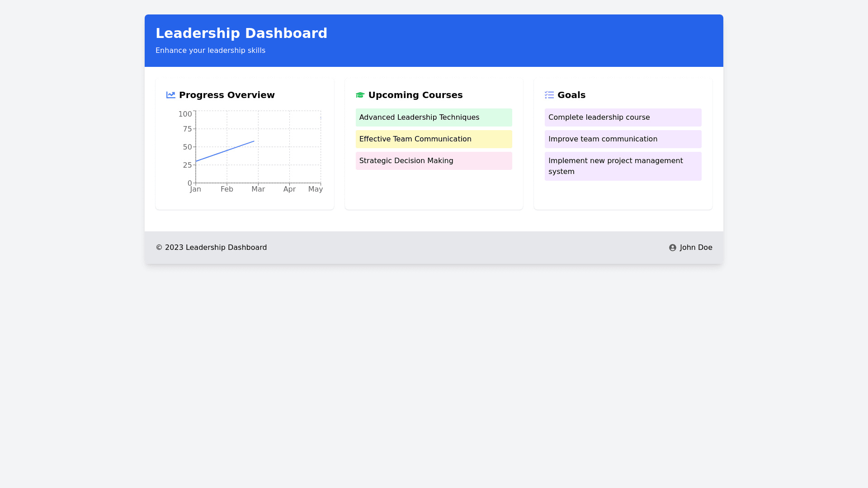Screen dimensions: 868x488
Task: Click Enhance your leadership skills subtitle
Action: pyautogui.click(x=210, y=51)
